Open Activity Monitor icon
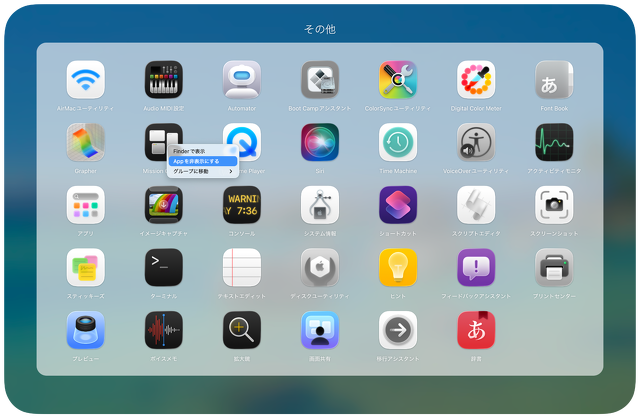Image resolution: width=640 pixels, height=418 pixels. pos(553,142)
